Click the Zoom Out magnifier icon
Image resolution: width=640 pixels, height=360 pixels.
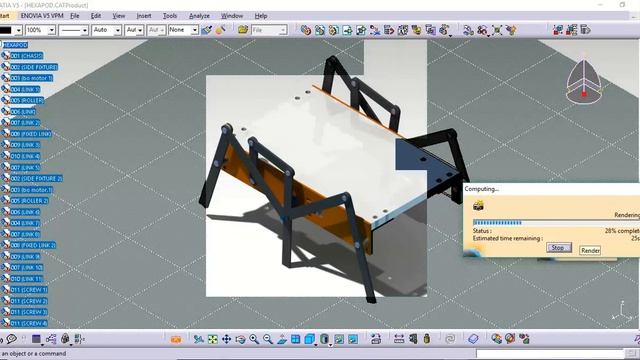tap(268, 339)
